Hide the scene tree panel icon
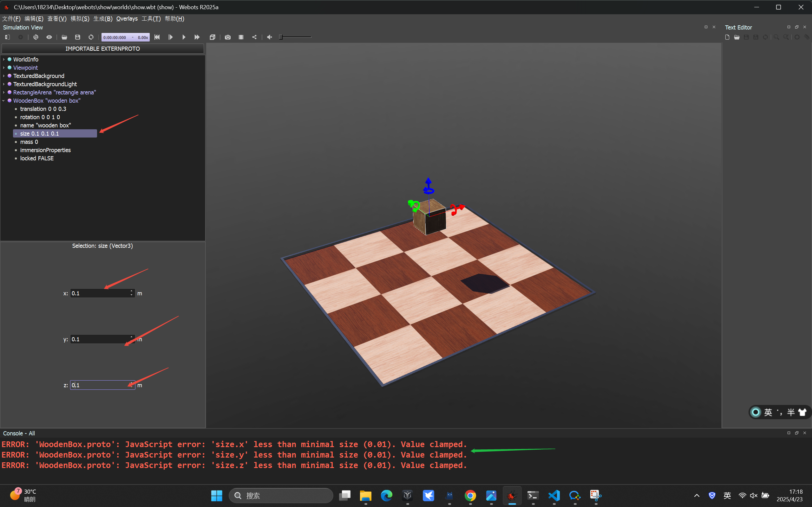 (7, 37)
